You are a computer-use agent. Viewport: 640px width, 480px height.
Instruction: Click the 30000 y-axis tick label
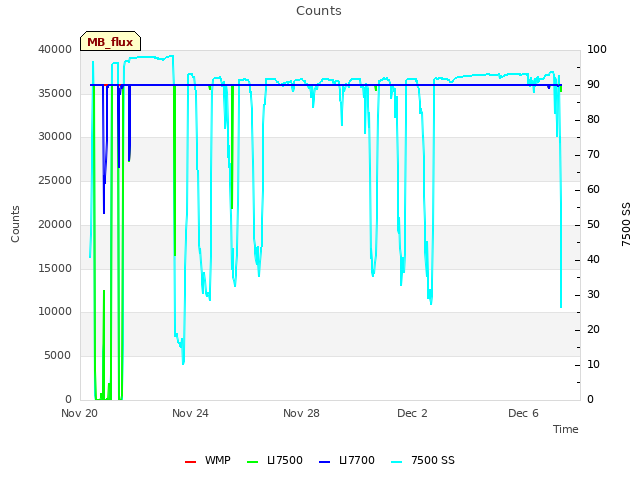coord(55,136)
